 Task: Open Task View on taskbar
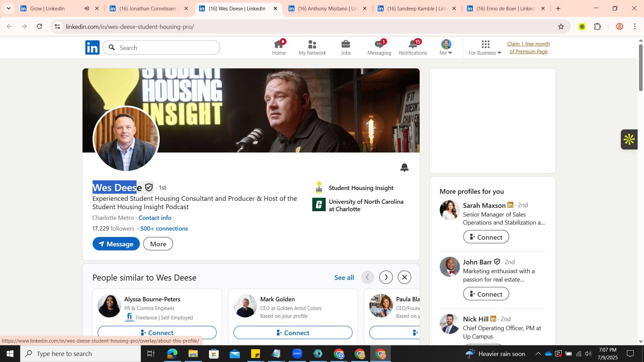(x=151, y=354)
